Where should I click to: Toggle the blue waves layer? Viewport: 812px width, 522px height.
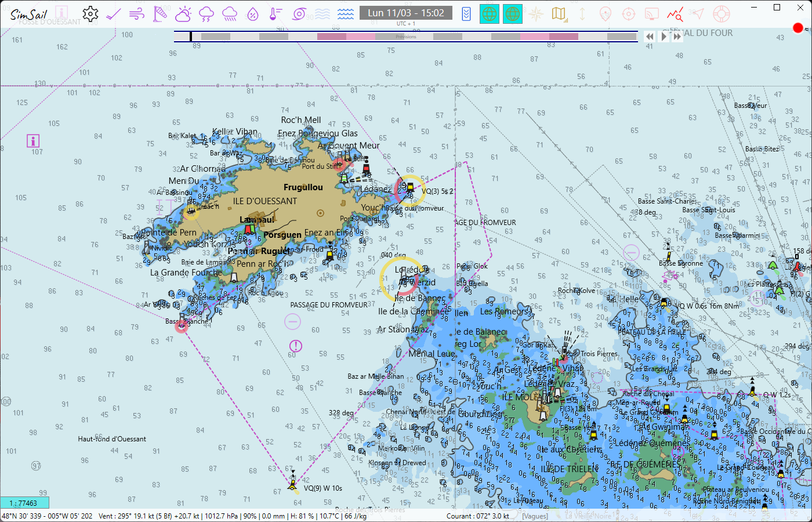(x=346, y=14)
